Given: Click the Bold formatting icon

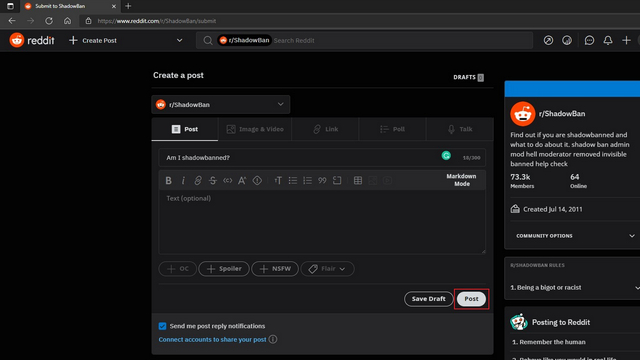Looking at the screenshot, I should [168, 180].
